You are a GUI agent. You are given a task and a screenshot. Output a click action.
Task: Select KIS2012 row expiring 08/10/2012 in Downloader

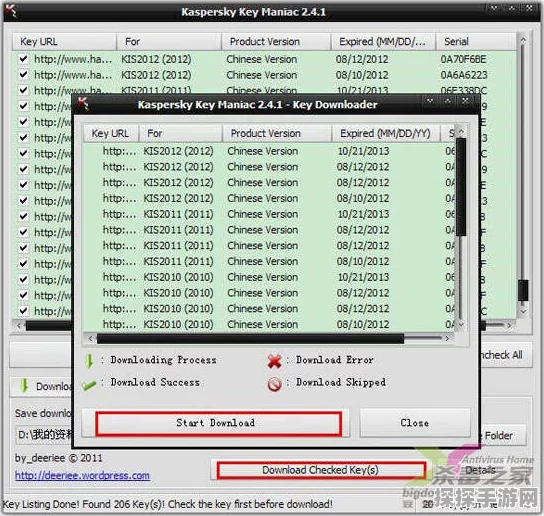click(269, 198)
